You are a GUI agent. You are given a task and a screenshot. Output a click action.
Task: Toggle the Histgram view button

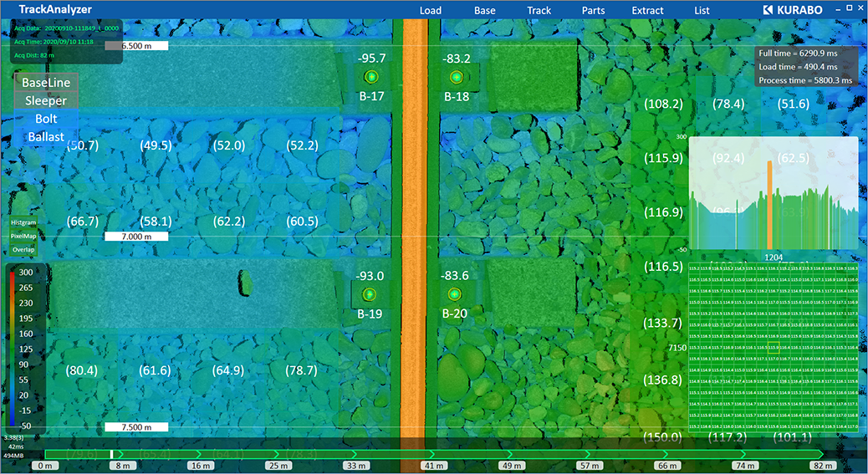click(23, 222)
